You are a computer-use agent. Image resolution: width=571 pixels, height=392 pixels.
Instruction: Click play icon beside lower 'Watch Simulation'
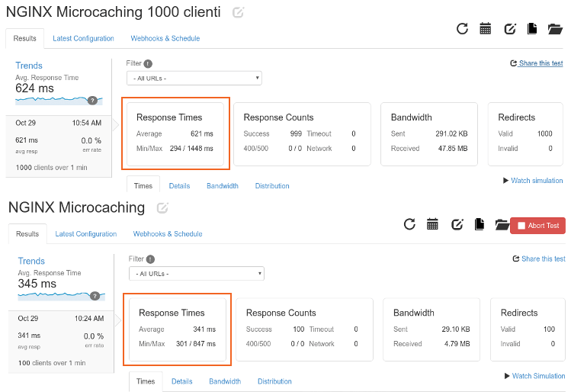point(507,376)
